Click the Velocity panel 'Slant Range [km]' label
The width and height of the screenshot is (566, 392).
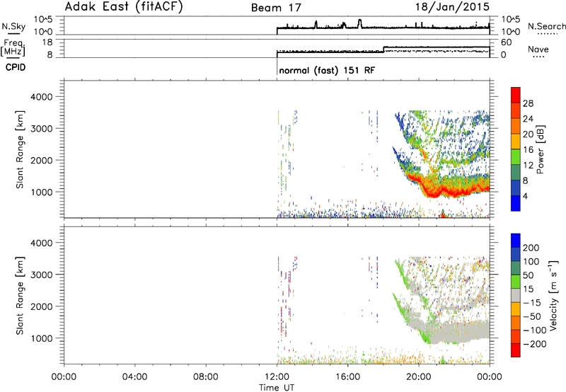(x=20, y=295)
